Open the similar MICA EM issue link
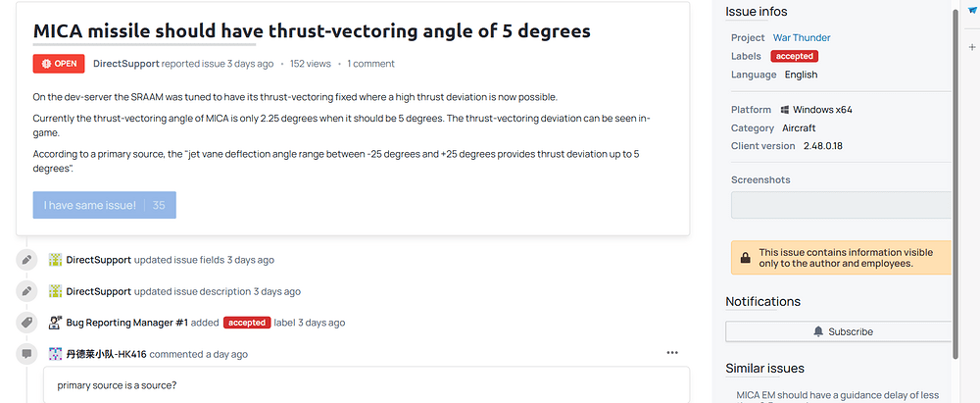Viewport: 980px width, 403px height. 837,395
